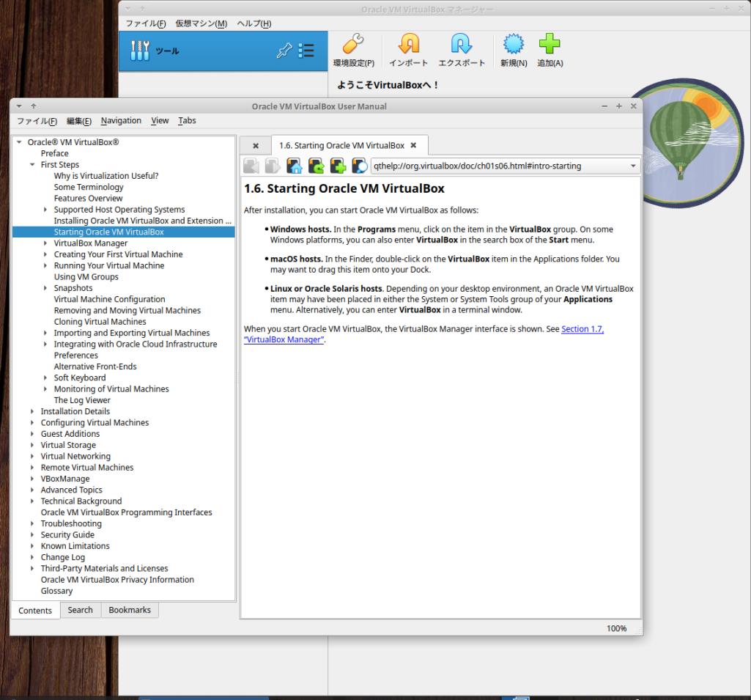
Task: Expand the Guest Additions tree node
Action: coord(32,434)
